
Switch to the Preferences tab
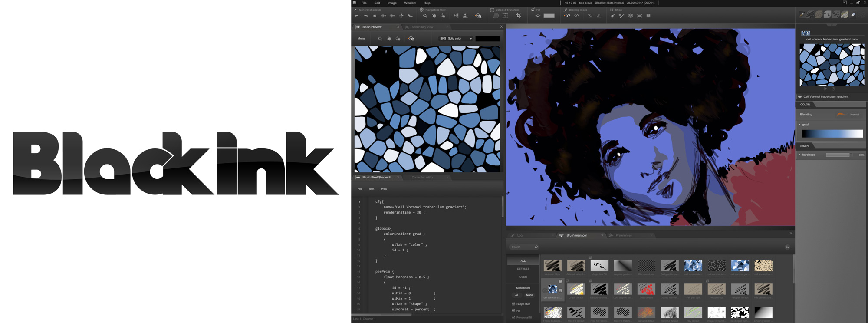624,235
